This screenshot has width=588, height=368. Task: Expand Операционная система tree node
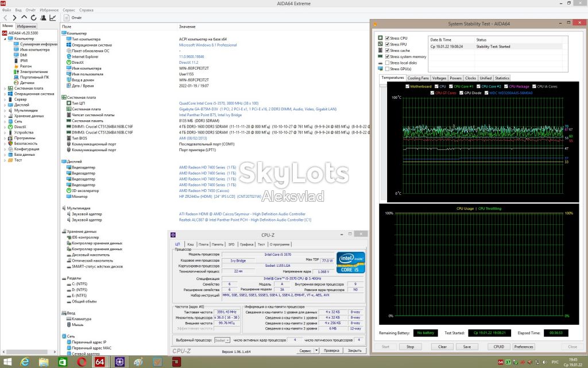[x=5, y=94]
